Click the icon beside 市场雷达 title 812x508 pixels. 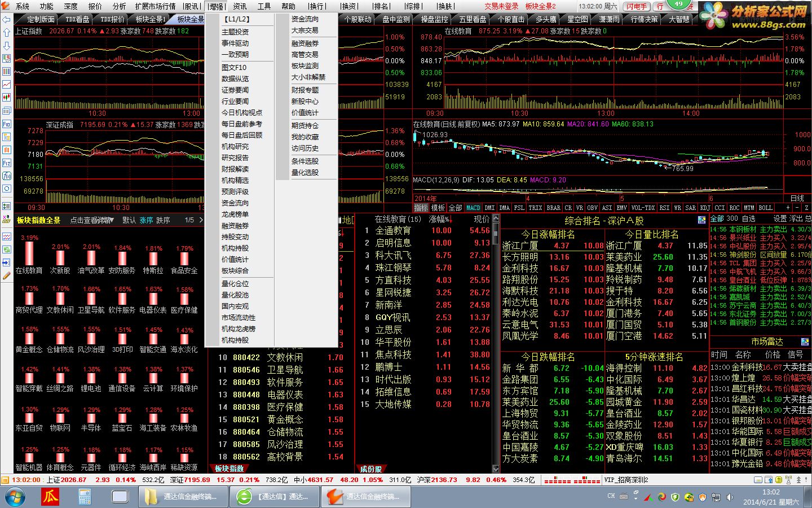point(805,341)
